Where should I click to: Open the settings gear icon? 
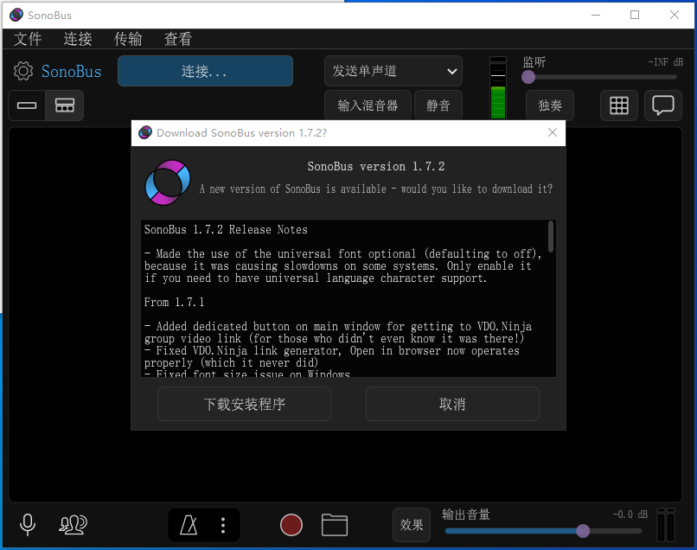pos(23,71)
